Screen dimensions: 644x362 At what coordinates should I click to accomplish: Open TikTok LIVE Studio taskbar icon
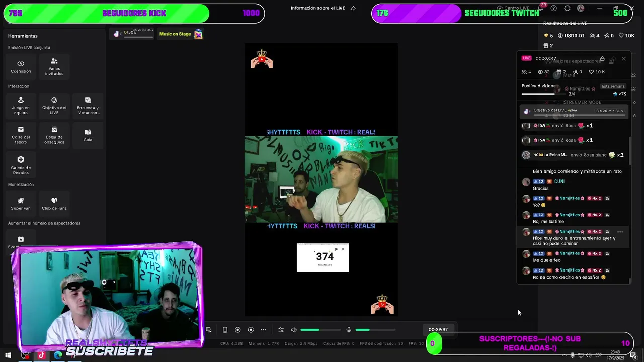coord(41,355)
